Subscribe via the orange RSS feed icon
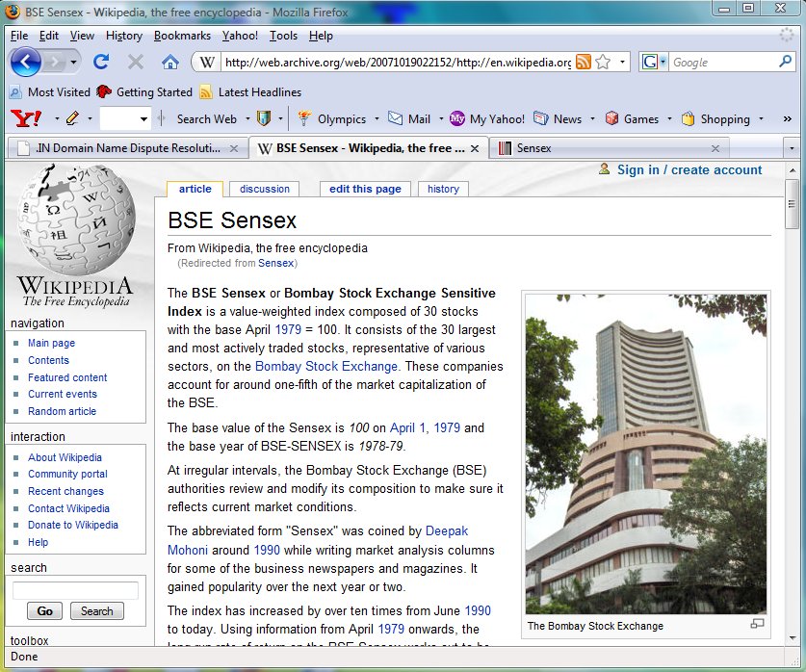Image resolution: width=806 pixels, height=672 pixels. coord(583,63)
